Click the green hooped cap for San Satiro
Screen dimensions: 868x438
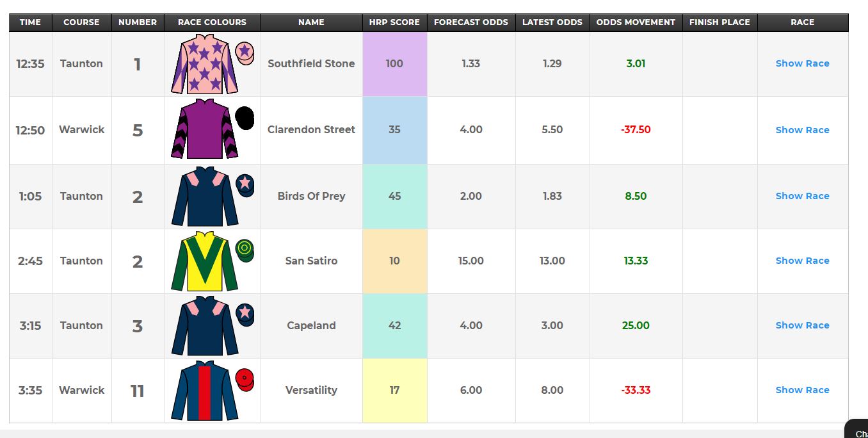point(245,250)
